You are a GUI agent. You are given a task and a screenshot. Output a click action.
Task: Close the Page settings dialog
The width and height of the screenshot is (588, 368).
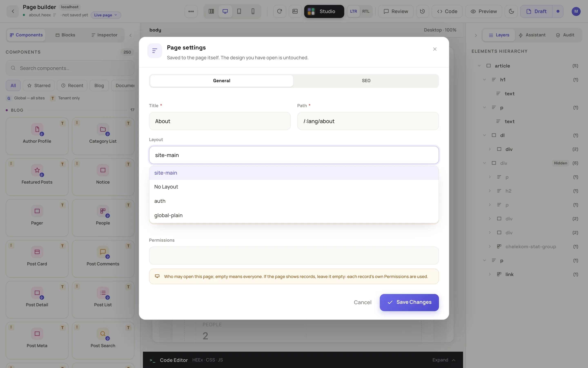[x=435, y=49]
